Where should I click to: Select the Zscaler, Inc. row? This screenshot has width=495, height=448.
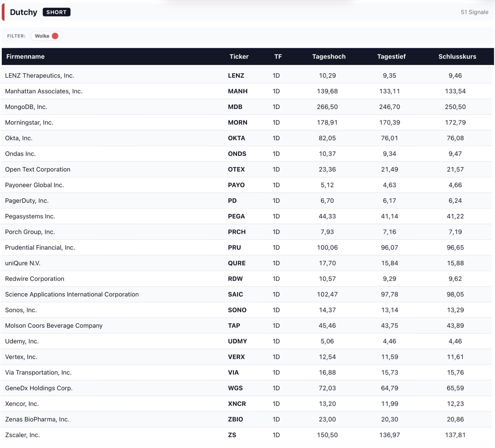pyautogui.click(x=22, y=435)
